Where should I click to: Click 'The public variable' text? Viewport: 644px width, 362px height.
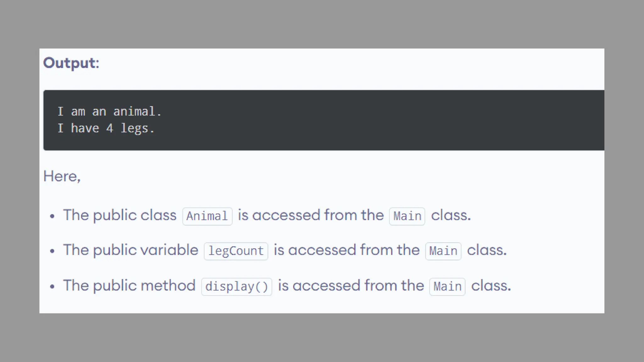131,250
